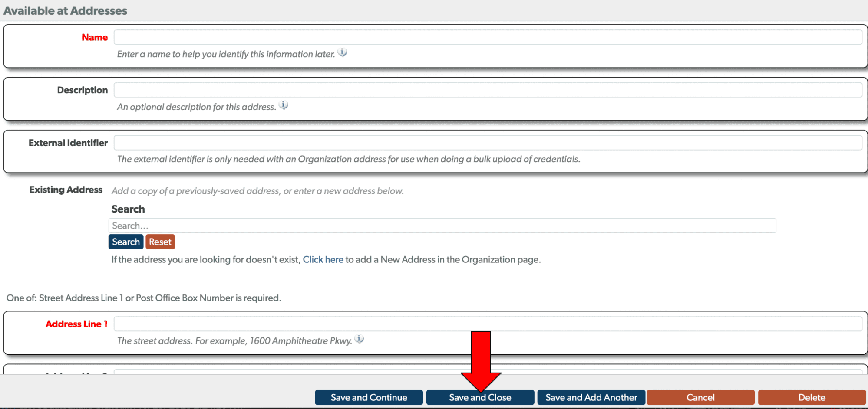Open the info tooltip for the Description field

click(284, 105)
